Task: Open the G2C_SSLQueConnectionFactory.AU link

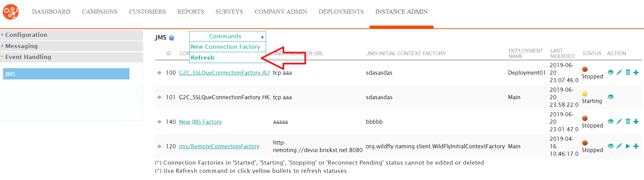Action: coord(224,73)
